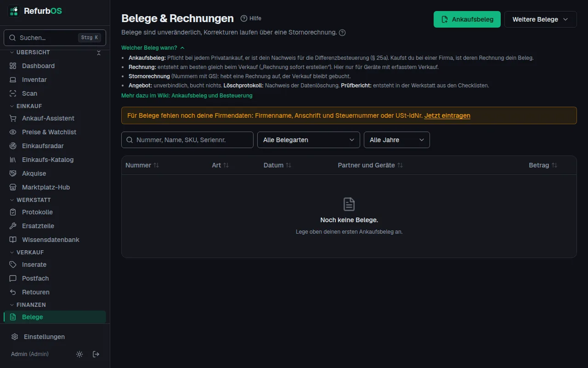The width and height of the screenshot is (588, 368).
Task: Click the cart icon for Ankauf-Assistent
Action: tap(13, 118)
